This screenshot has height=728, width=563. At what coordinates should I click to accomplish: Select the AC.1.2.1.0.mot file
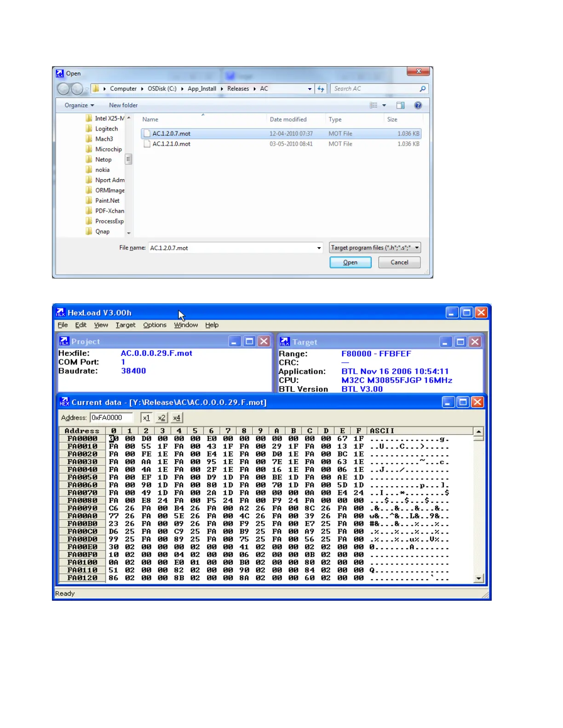click(x=172, y=144)
